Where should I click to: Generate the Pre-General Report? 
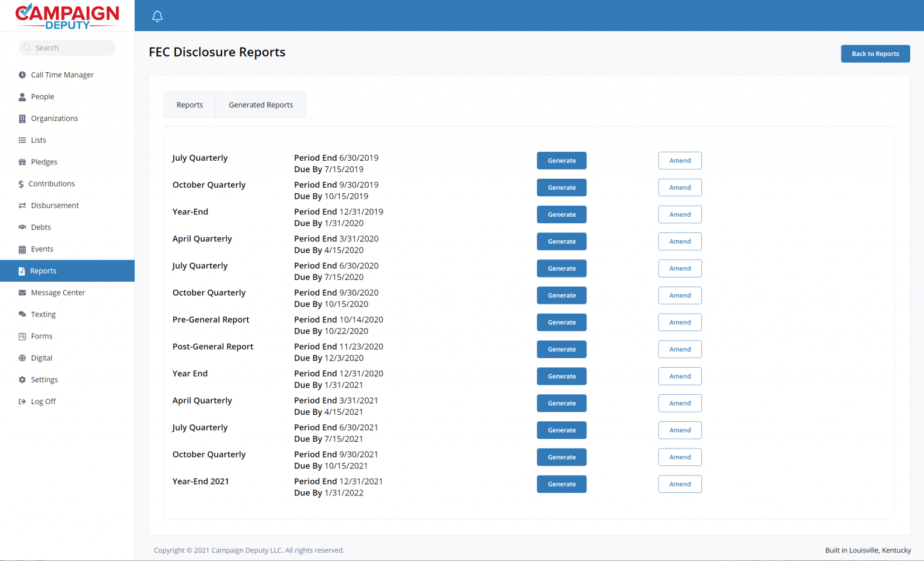click(562, 323)
